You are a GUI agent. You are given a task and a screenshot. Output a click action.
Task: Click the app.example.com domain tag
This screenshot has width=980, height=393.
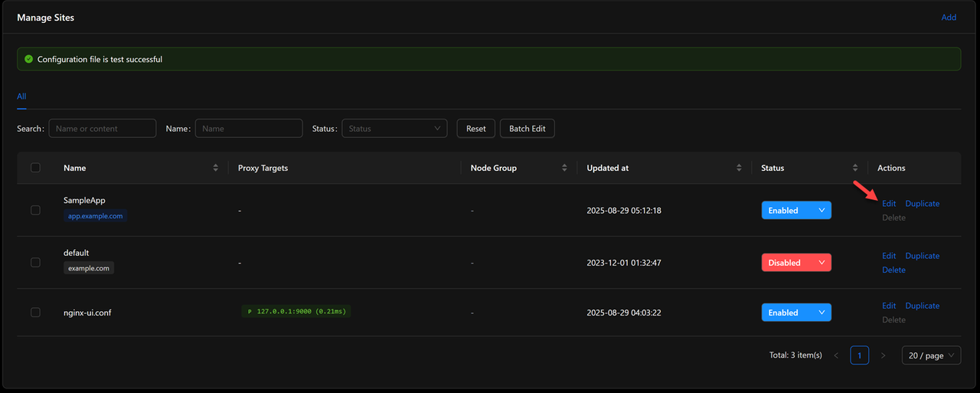click(95, 216)
